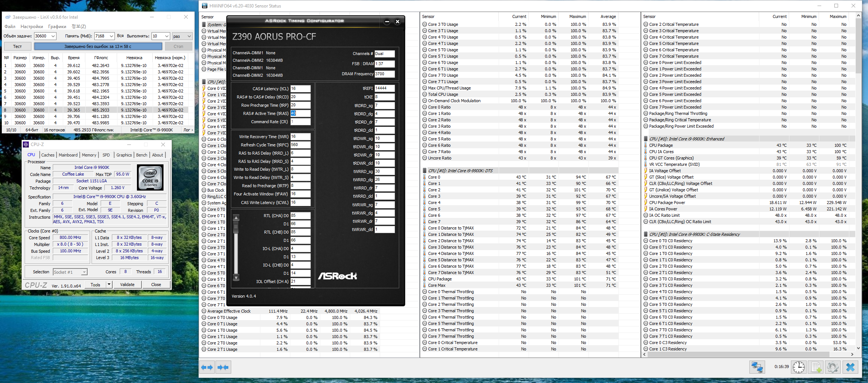
Task: Switch to the Memory tab in CPU-Z
Action: 89,155
